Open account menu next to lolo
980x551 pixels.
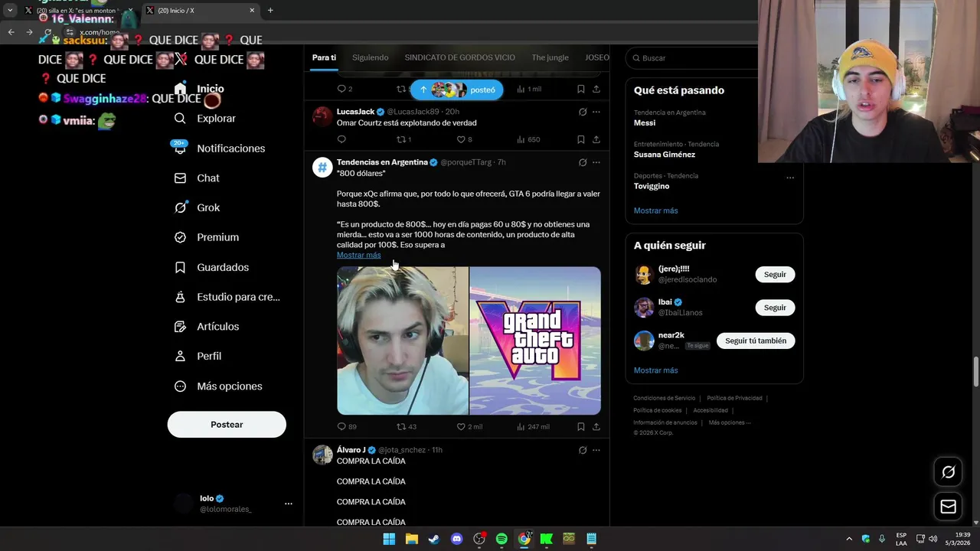(289, 504)
